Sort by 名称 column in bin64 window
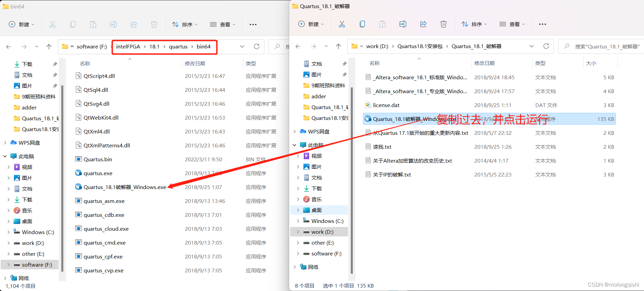This screenshot has width=644, height=291. point(85,63)
